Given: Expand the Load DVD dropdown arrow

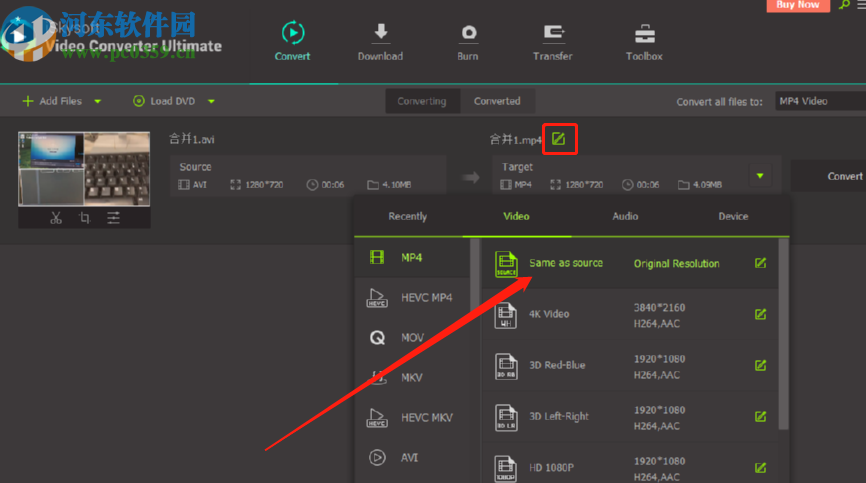Looking at the screenshot, I should point(212,102).
